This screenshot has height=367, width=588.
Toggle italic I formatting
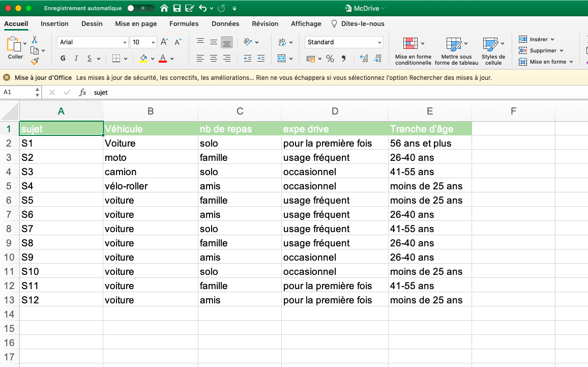pos(76,59)
